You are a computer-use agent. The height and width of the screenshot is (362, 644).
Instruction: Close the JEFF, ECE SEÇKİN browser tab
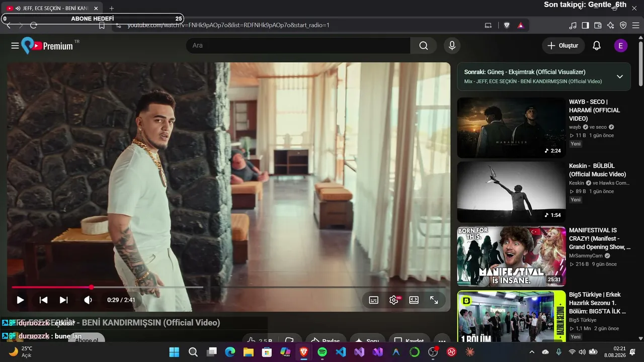coord(96,9)
